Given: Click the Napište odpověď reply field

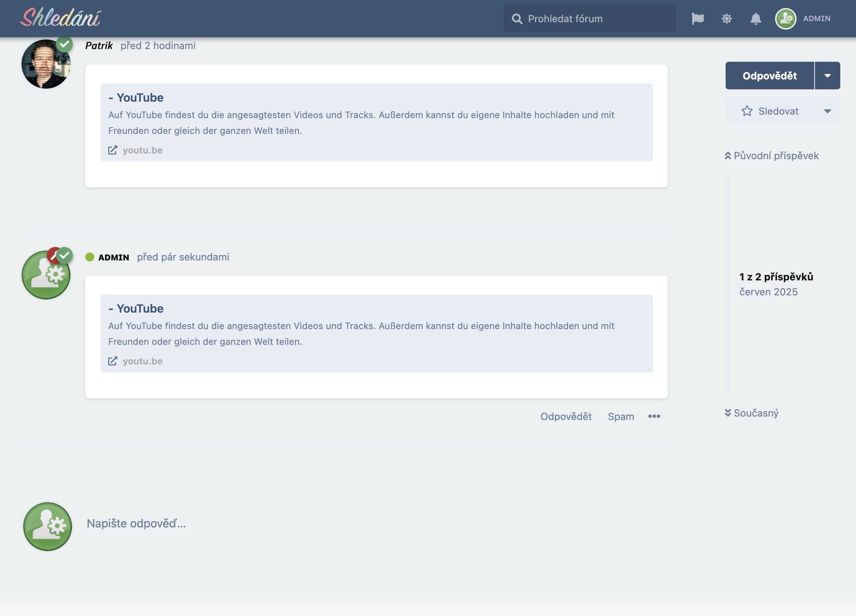Looking at the screenshot, I should pyautogui.click(x=136, y=523).
